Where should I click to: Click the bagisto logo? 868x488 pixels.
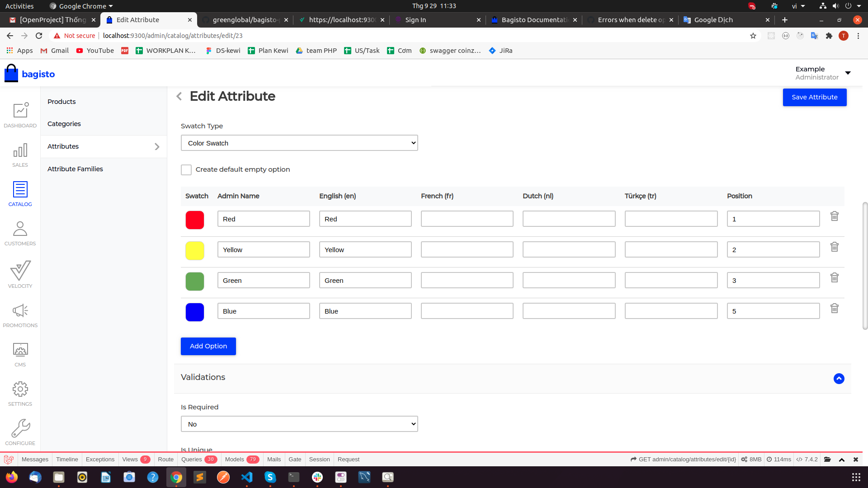point(30,74)
